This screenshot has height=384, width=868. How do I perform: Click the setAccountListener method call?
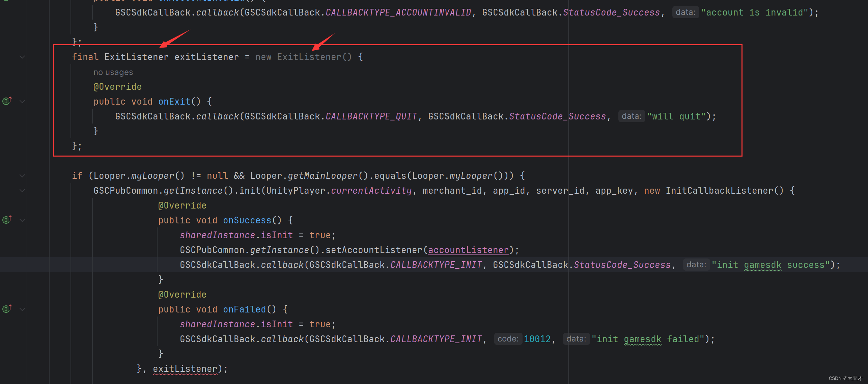(374, 250)
